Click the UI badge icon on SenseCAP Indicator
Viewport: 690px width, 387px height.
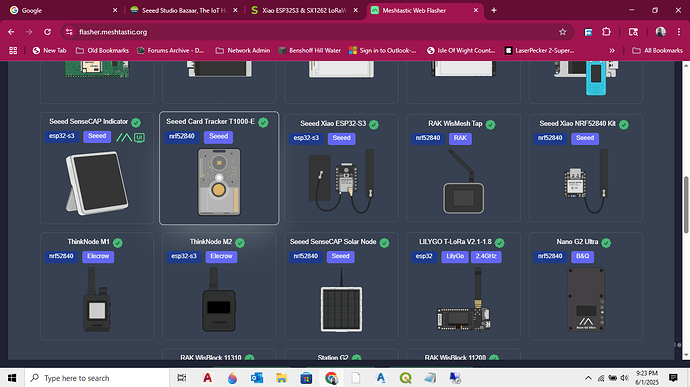coord(139,137)
